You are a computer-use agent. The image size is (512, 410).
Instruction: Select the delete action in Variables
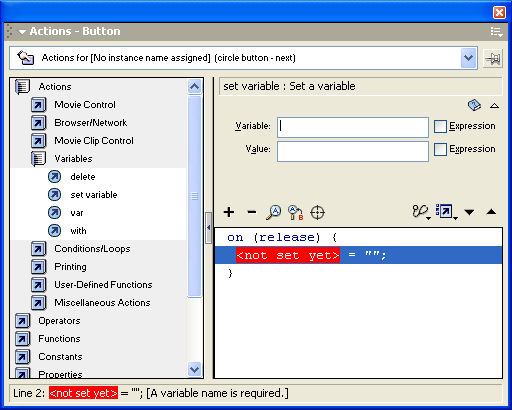coord(83,177)
